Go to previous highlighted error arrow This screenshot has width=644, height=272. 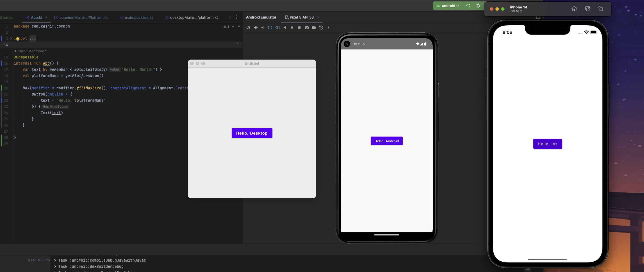[233, 27]
